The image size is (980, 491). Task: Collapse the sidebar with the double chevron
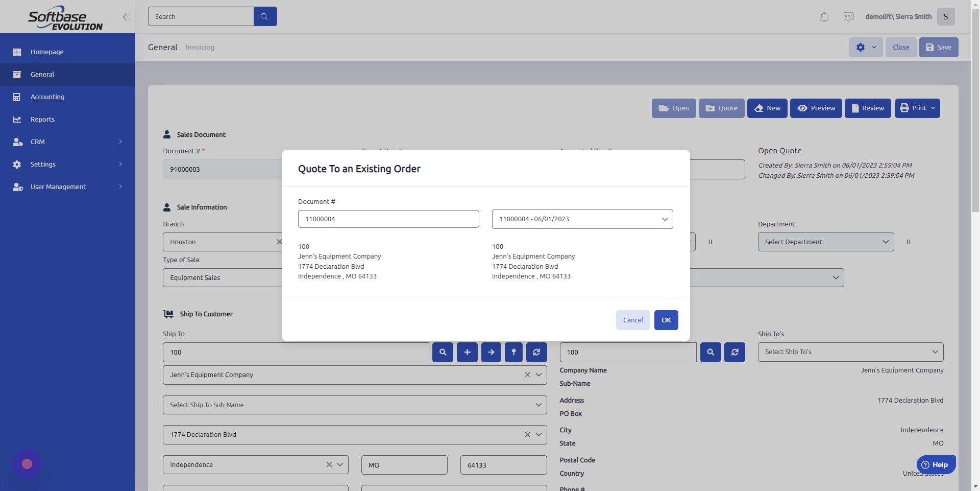(126, 16)
